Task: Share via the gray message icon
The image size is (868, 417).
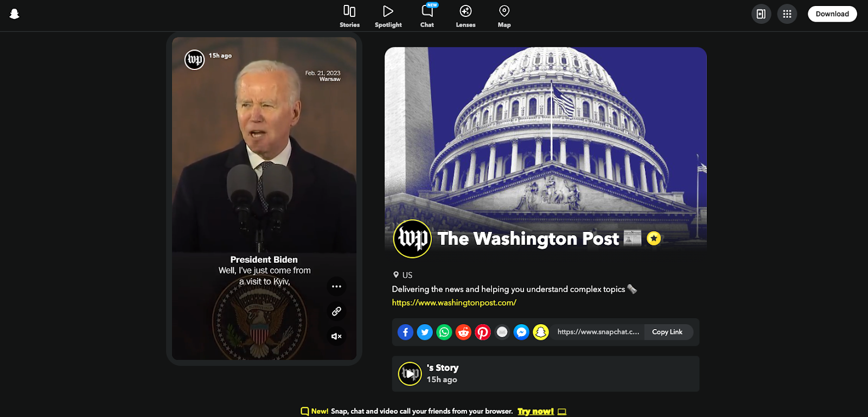Action: [x=502, y=332]
